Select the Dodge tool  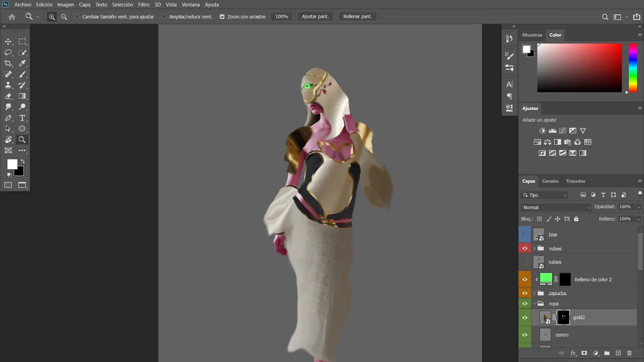(22, 107)
